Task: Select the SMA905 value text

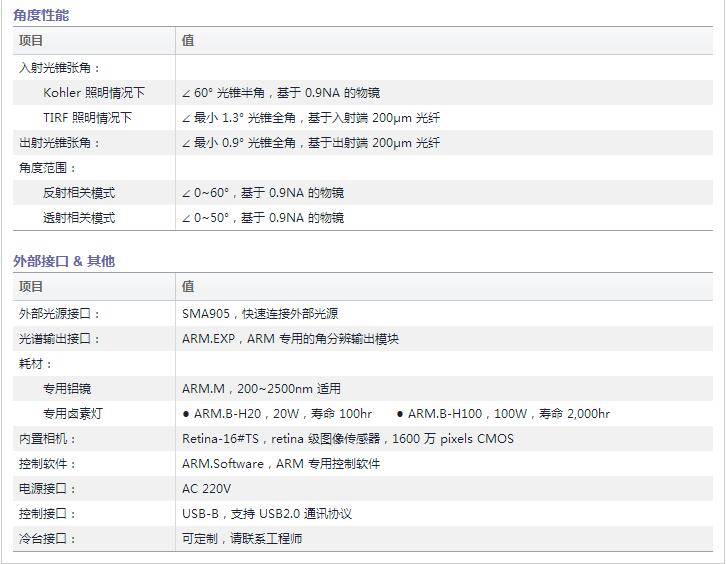Action: [260, 313]
